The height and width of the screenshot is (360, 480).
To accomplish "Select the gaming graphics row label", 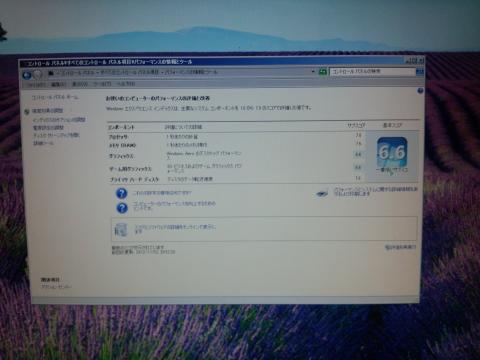I will (130, 169).
